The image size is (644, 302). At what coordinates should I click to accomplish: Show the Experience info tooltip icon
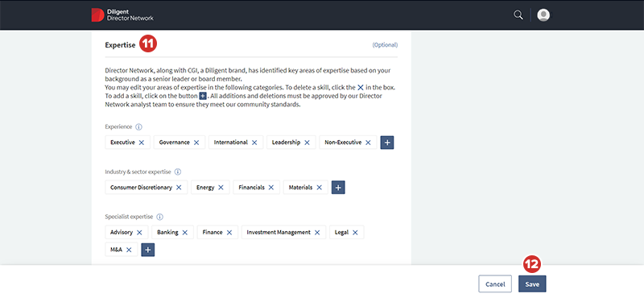tap(138, 127)
